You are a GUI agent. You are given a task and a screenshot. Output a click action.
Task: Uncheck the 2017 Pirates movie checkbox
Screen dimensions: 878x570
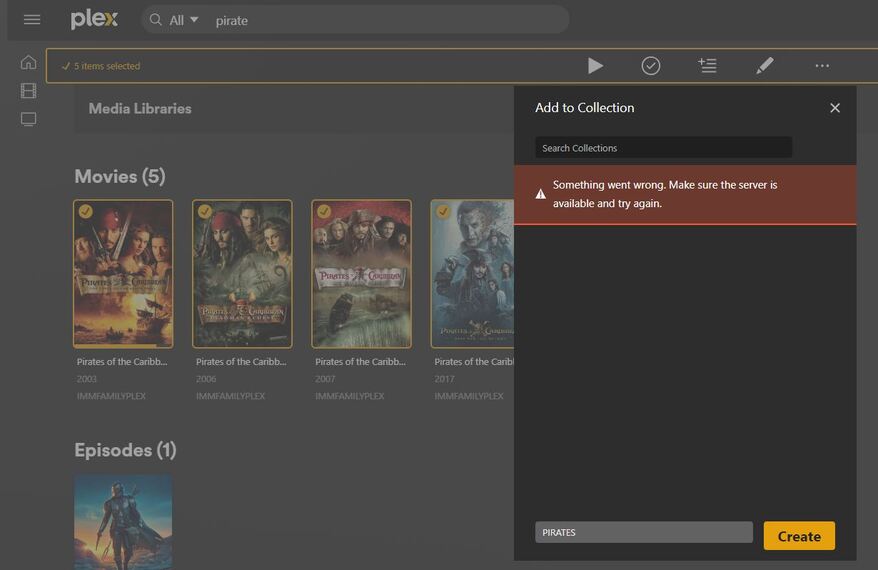click(443, 211)
